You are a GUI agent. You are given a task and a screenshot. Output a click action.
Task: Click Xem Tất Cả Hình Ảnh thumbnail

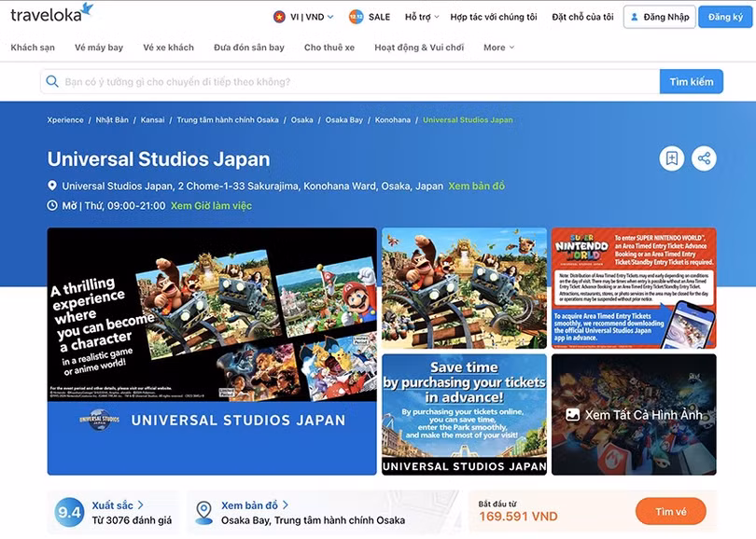[634, 415]
